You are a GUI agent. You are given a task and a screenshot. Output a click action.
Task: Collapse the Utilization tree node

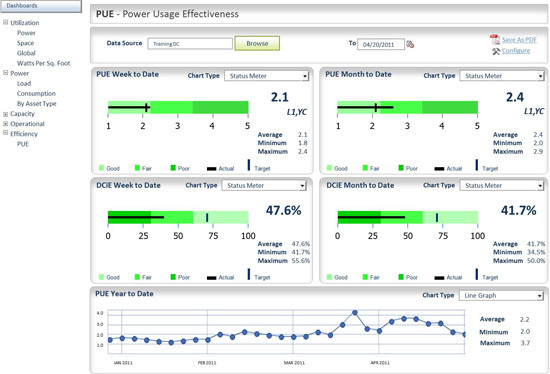(x=6, y=22)
